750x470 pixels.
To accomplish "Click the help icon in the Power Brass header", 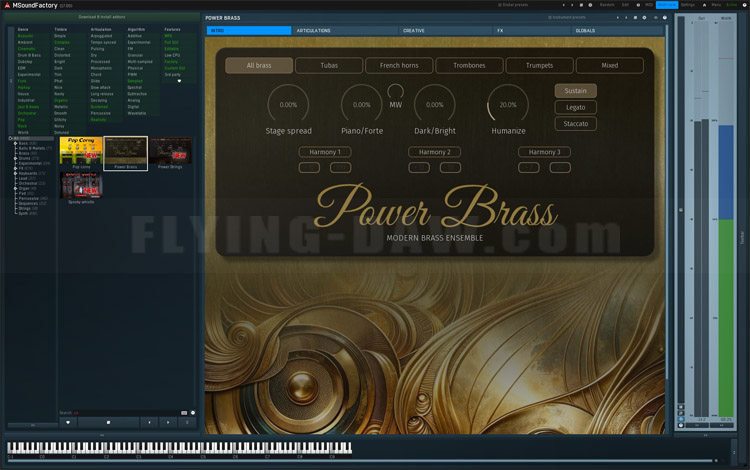I will coord(665,17).
